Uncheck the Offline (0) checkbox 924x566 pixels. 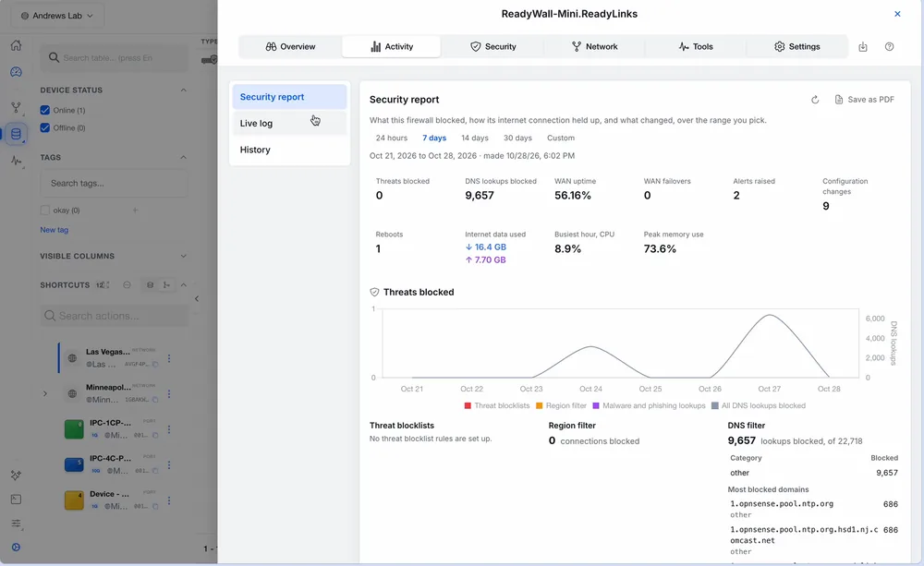(x=44, y=127)
